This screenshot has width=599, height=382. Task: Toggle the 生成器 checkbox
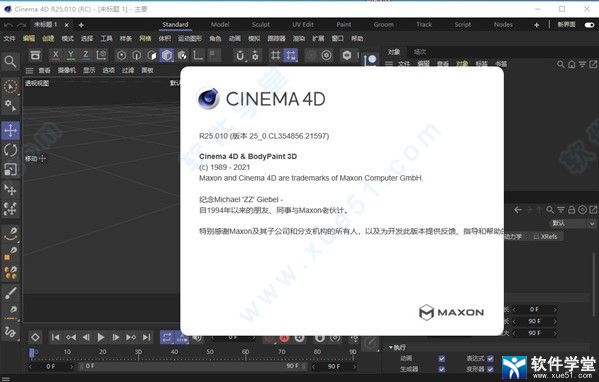coord(442,369)
